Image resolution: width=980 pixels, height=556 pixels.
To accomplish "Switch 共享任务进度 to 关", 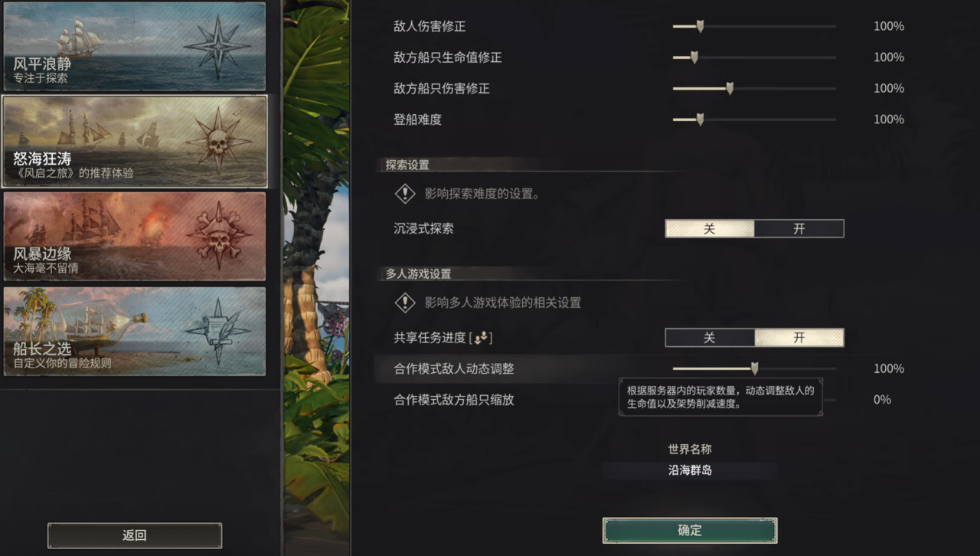I will pos(710,337).
